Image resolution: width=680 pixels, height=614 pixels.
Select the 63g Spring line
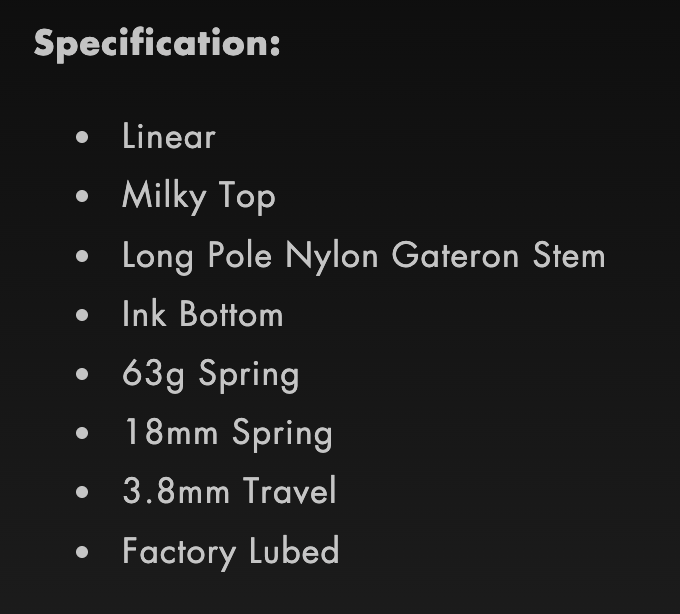[211, 375]
